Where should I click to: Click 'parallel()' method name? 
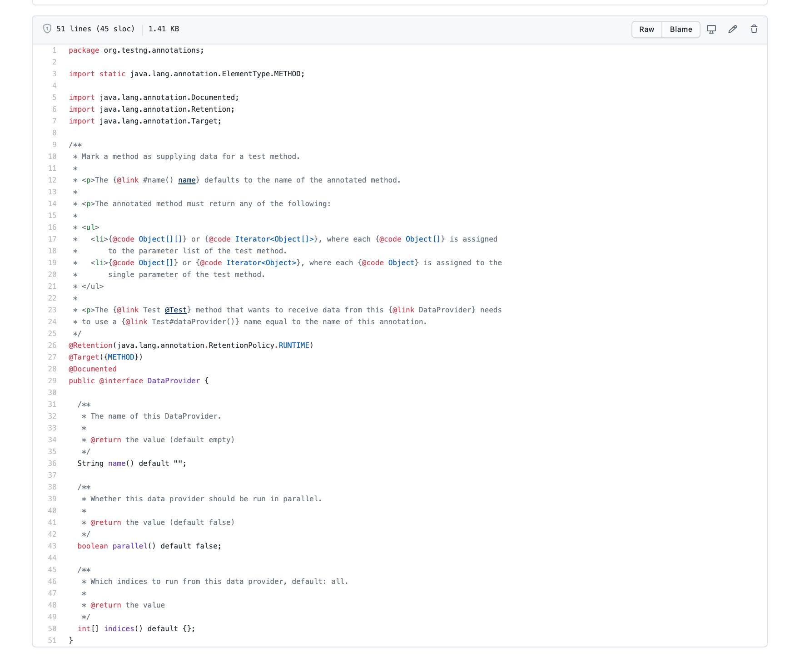[x=134, y=546]
